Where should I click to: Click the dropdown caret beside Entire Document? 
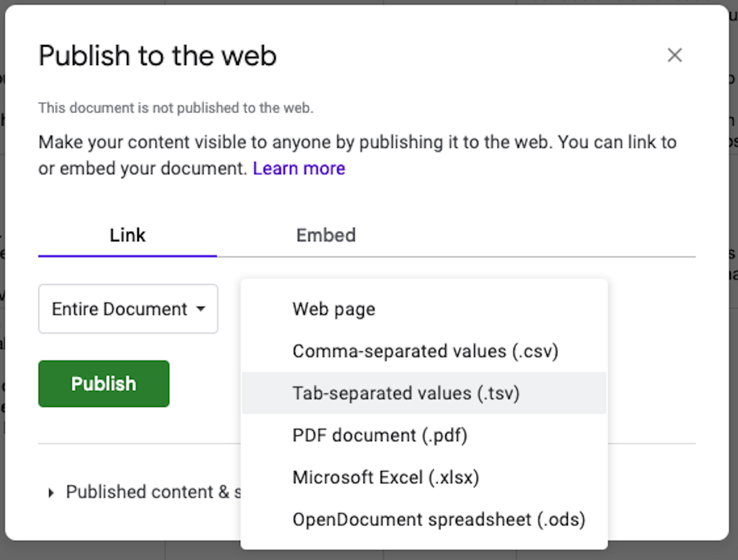(201, 309)
